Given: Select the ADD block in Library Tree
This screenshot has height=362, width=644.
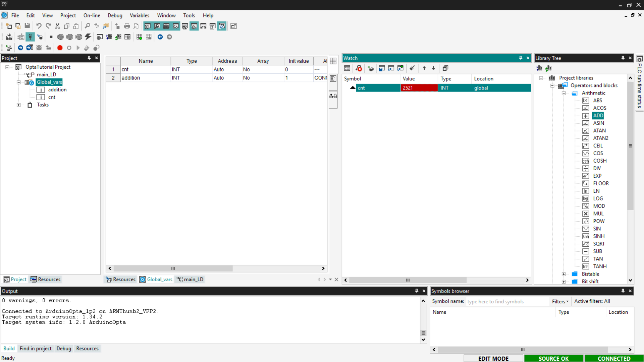Looking at the screenshot, I should click(x=598, y=116).
